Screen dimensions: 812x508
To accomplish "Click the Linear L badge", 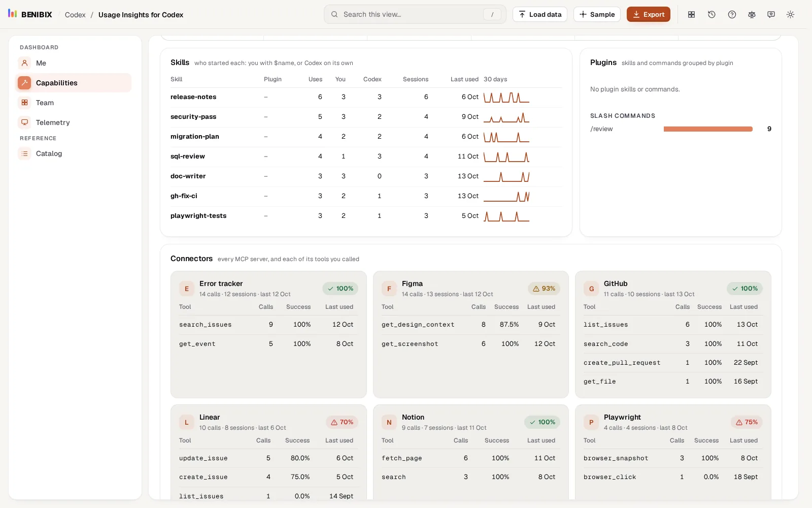I will click(187, 422).
